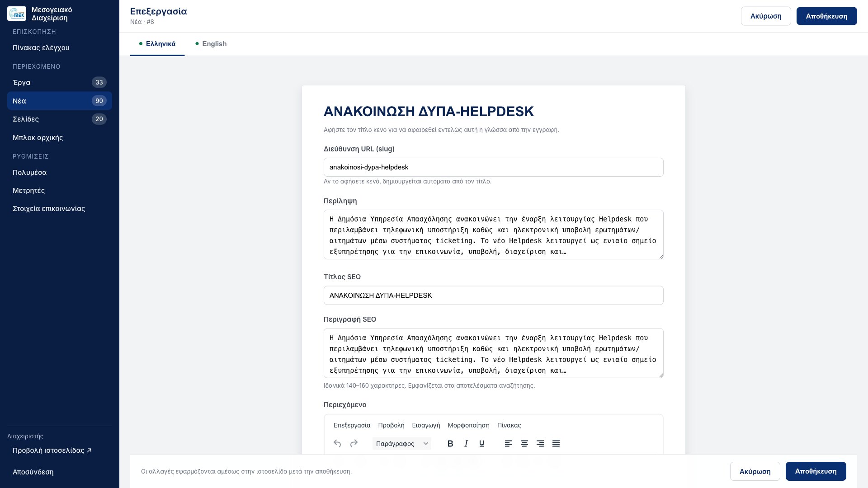This screenshot has width=868, height=488.
Task: Click bottom bar Αποθήκευση button
Action: point(816,471)
